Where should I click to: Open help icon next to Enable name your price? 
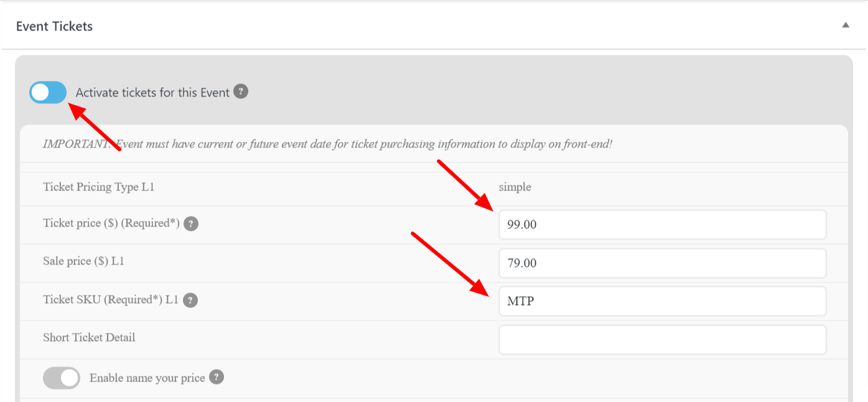point(216,377)
